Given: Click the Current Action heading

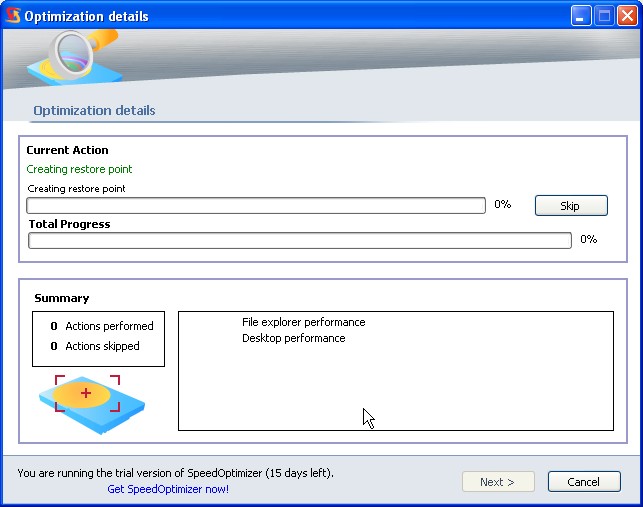Looking at the screenshot, I should 67,150.
